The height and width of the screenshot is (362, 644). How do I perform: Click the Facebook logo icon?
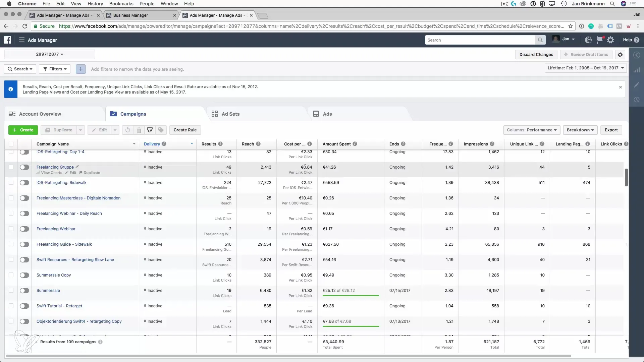(x=7, y=40)
